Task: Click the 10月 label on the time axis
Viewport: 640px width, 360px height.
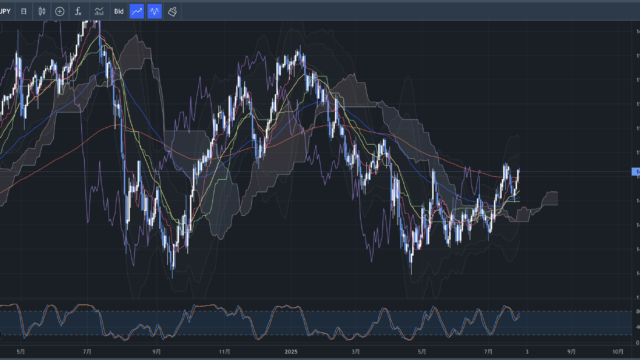Action: click(x=618, y=352)
